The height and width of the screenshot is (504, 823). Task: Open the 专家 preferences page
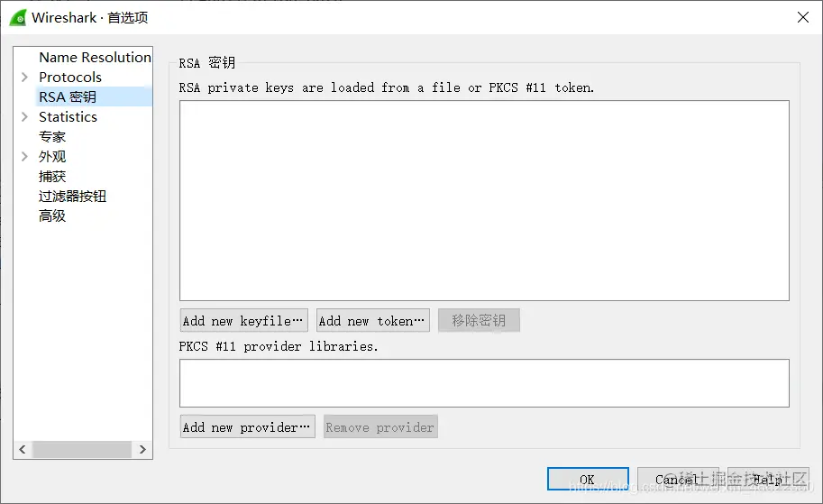coord(52,136)
